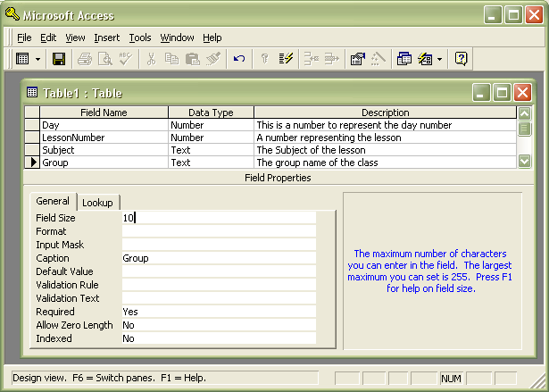Click the Build wand icon

click(x=378, y=59)
